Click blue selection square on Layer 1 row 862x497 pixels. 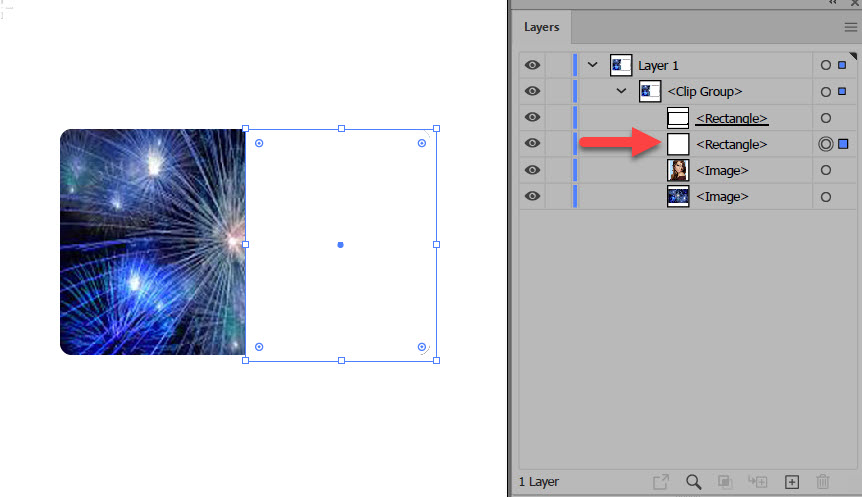(842, 65)
